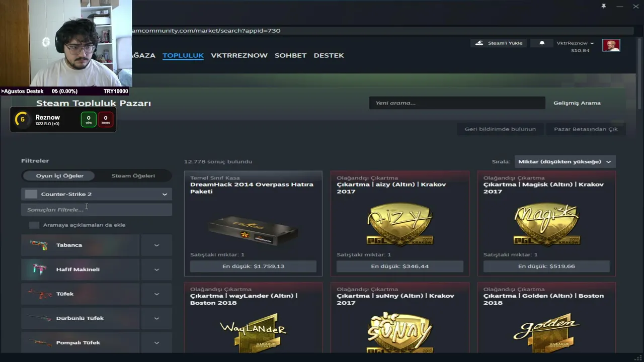Expand the Hafif Makineli category chevron
The height and width of the screenshot is (362, 644).
tap(156, 269)
